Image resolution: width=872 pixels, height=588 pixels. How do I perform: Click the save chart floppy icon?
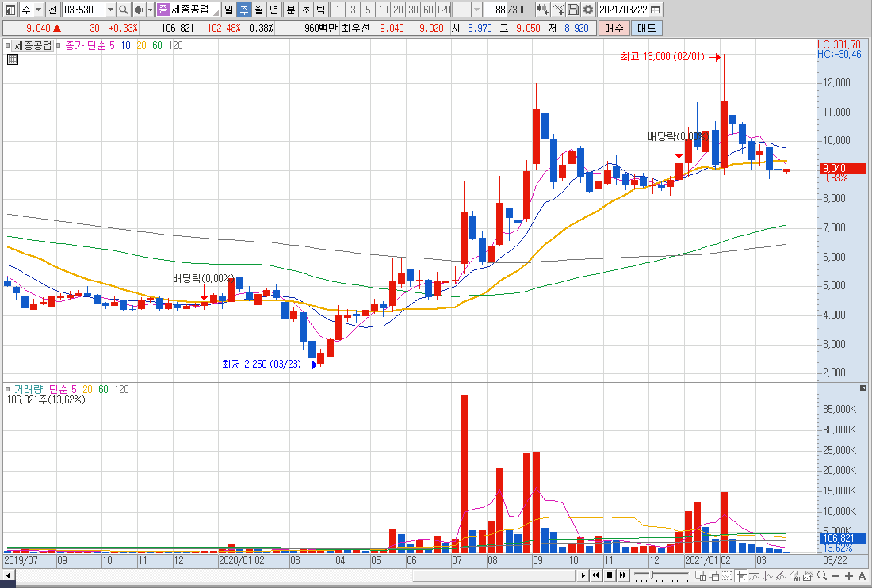[x=573, y=10]
